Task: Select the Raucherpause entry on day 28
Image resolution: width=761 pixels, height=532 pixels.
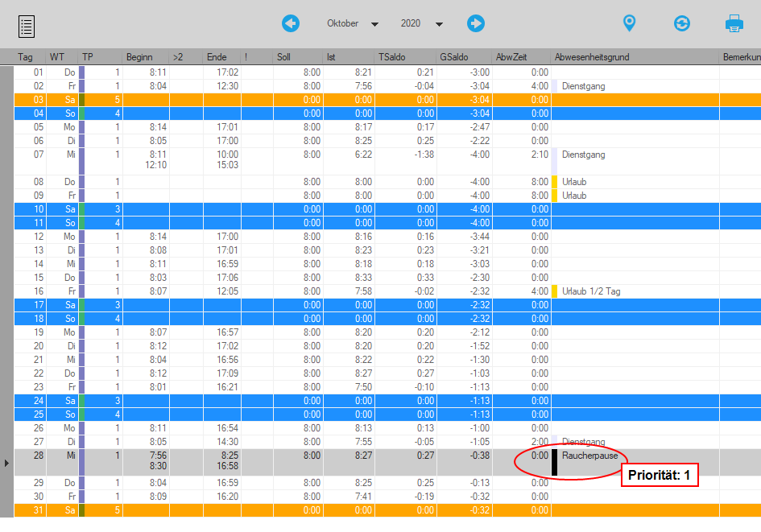Action: click(589, 456)
